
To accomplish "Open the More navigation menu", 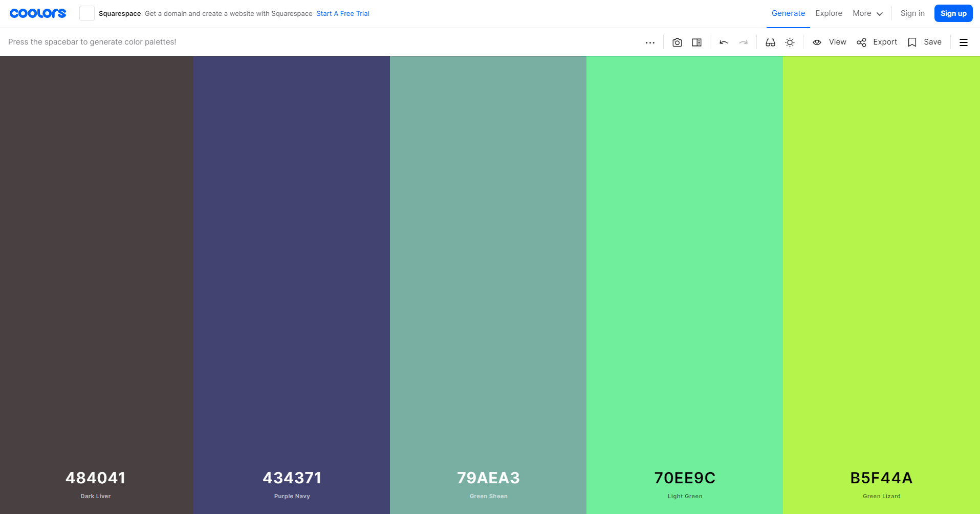I will point(867,13).
